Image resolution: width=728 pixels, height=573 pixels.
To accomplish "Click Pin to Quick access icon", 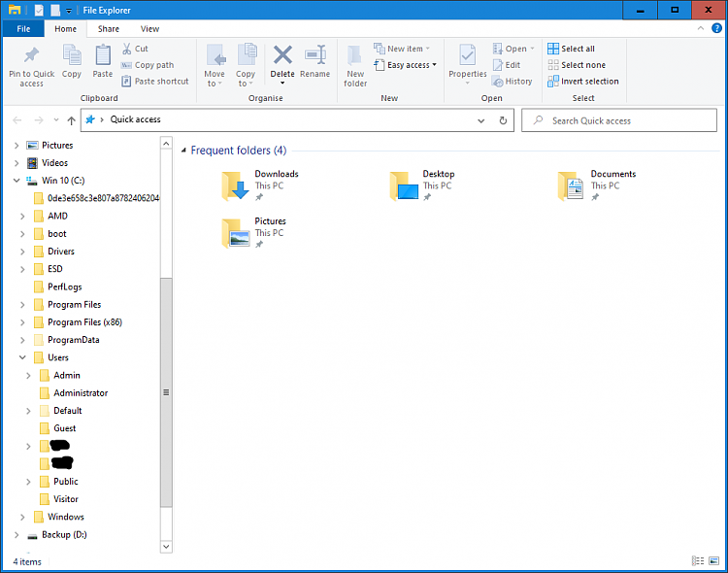I will tap(32, 55).
